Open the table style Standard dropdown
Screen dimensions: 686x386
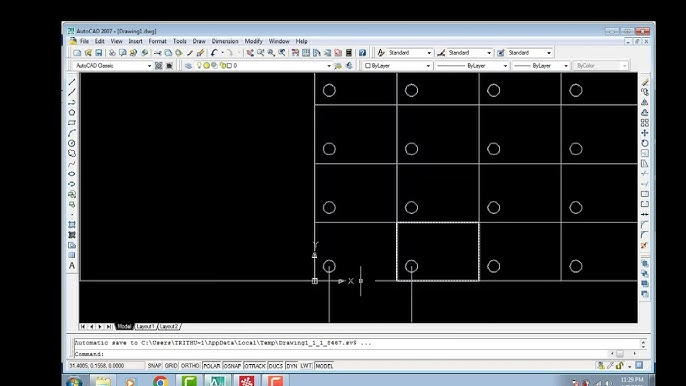tap(549, 53)
